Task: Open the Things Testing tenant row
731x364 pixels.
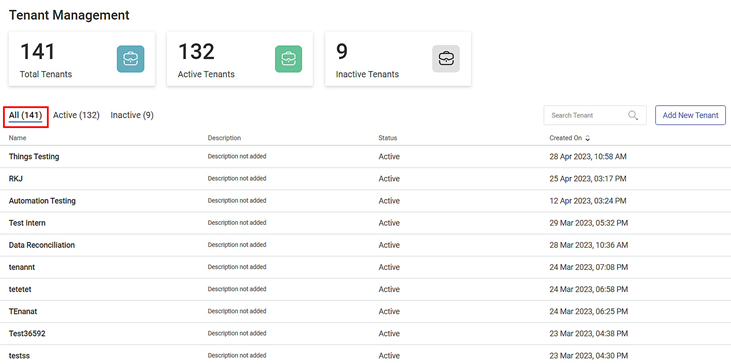Action: tap(366, 157)
